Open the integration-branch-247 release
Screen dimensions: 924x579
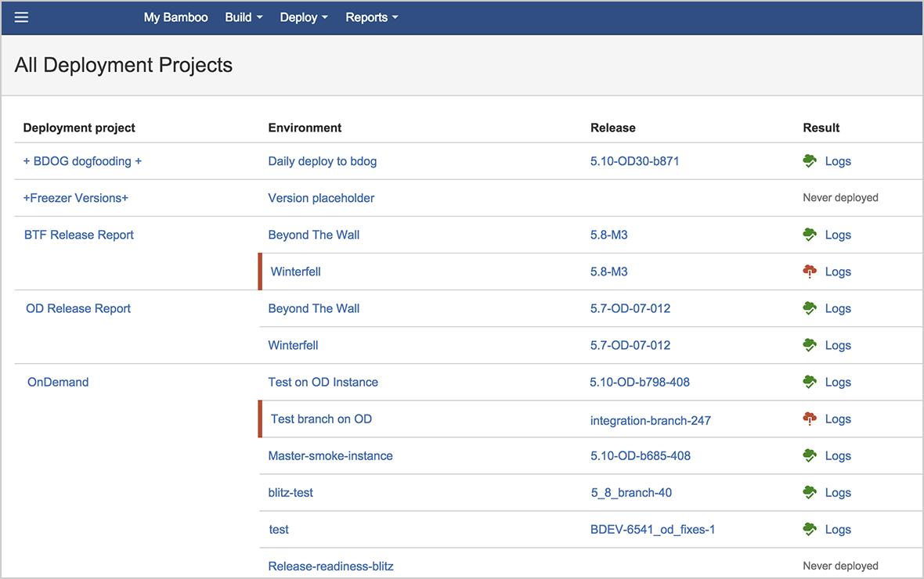point(650,420)
